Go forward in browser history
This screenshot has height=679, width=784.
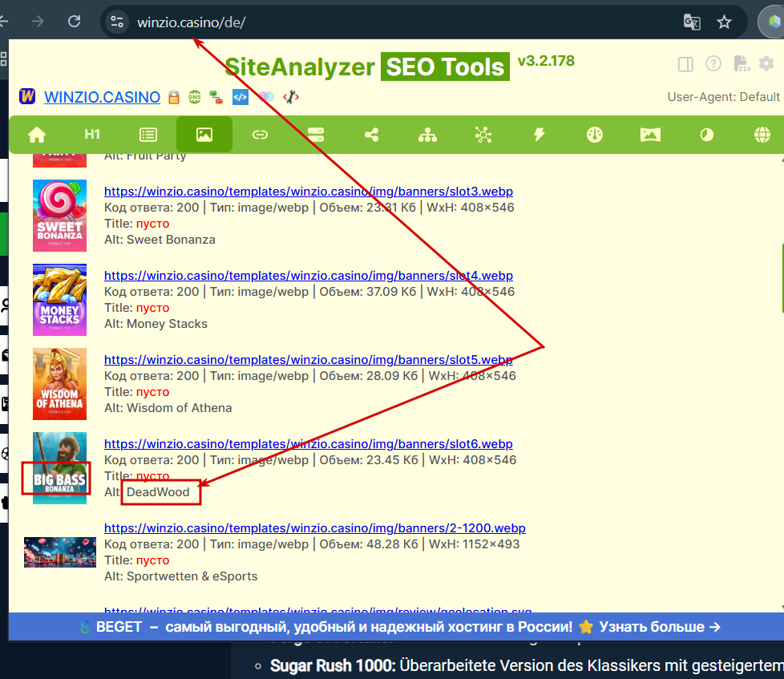[x=38, y=22]
